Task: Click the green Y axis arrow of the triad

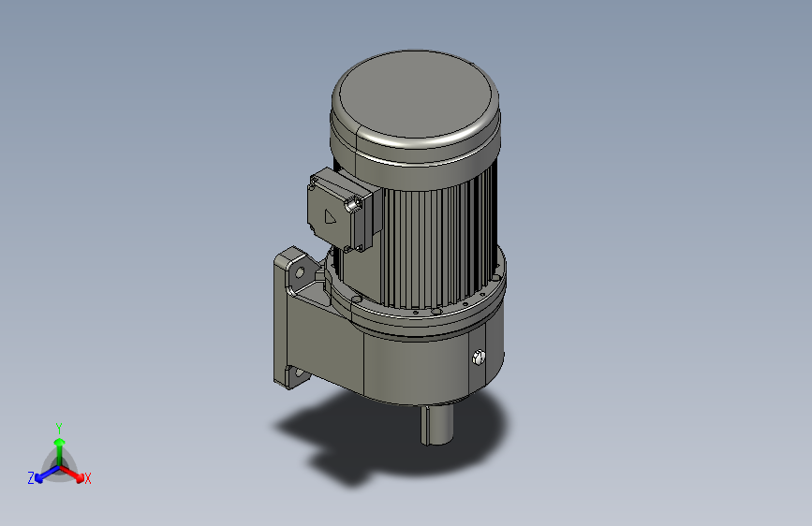Action: click(60, 451)
